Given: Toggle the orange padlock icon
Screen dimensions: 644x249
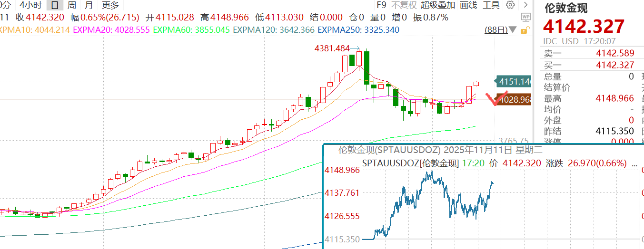Looking at the screenshot, I should click(x=524, y=30).
